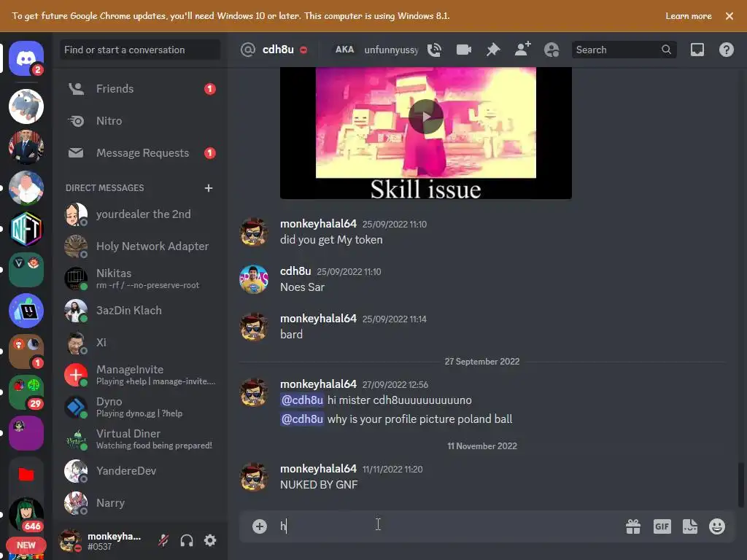Open DM with ManageInvite bot
This screenshot has height=560, width=747.
(x=140, y=375)
